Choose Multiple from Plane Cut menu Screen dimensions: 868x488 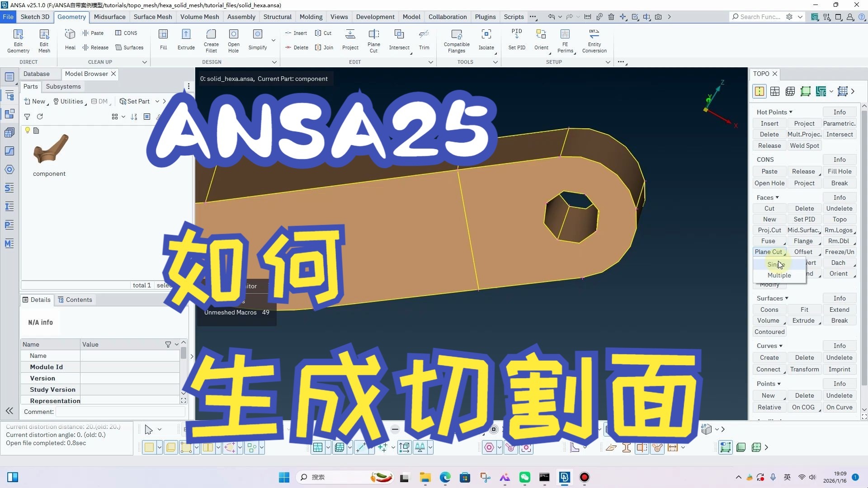pos(779,275)
